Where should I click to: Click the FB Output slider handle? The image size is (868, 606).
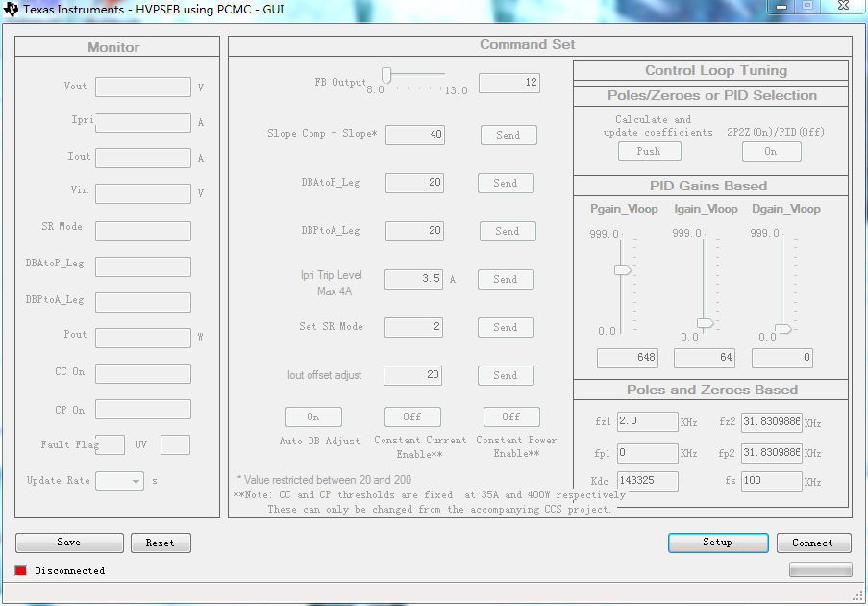coord(386,75)
